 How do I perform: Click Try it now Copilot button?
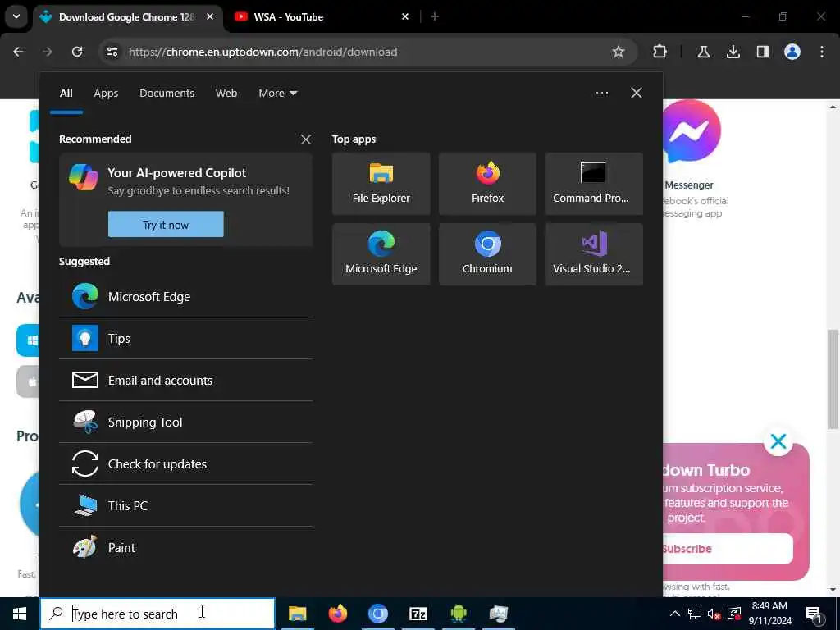(166, 225)
